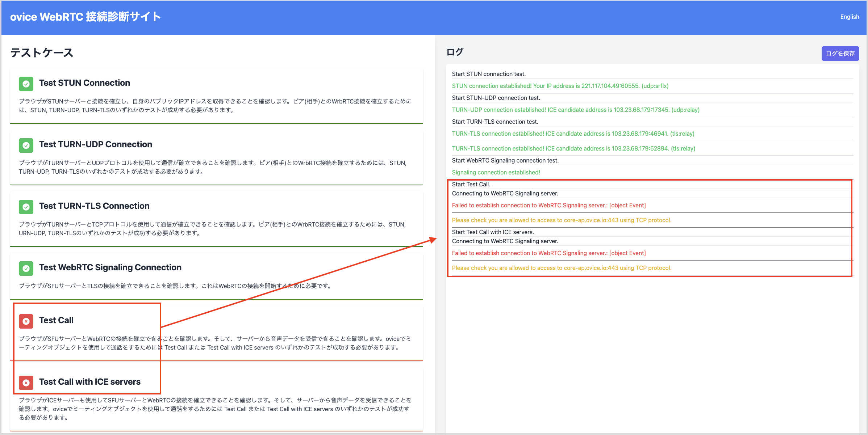Click the Failed to establish connection error line
868x435 pixels.
click(x=548, y=205)
